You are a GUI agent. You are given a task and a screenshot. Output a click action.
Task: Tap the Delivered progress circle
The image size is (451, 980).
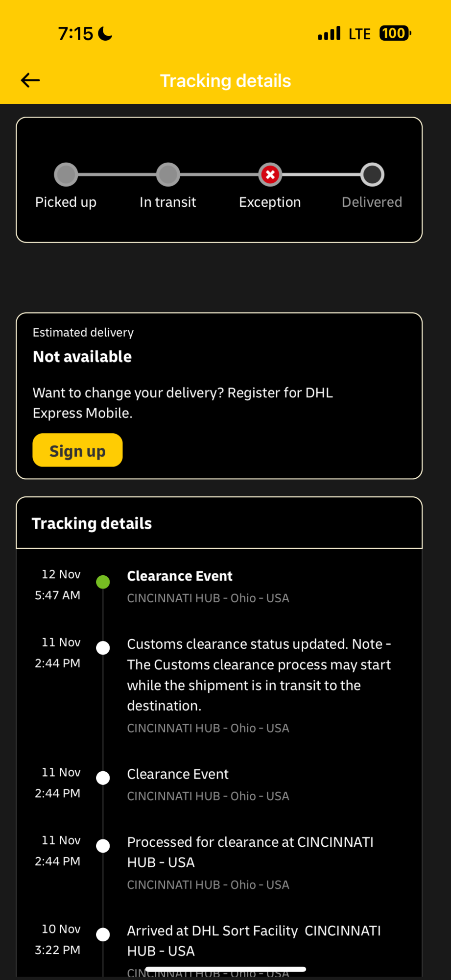point(372,174)
